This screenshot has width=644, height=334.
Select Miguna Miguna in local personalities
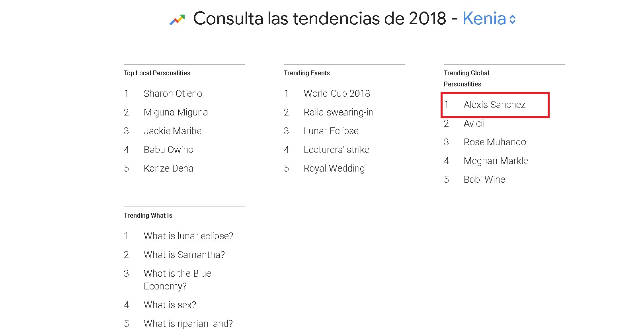pos(176,112)
